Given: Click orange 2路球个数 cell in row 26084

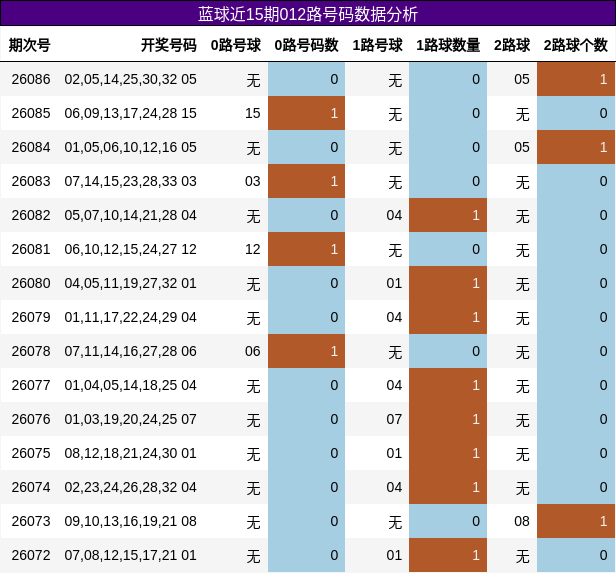Looking at the screenshot, I should point(576,147).
